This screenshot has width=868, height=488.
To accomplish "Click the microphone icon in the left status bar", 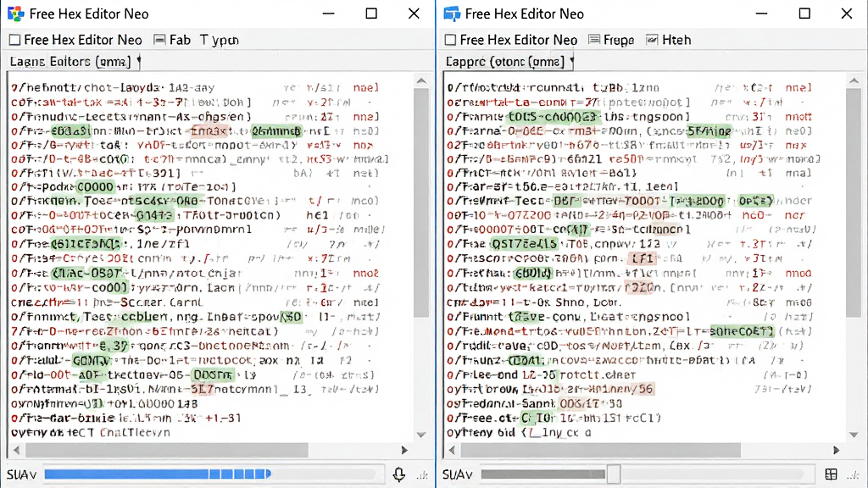I will click(398, 474).
